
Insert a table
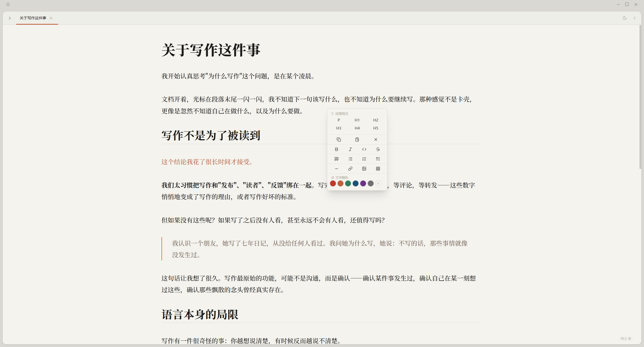pyautogui.click(x=378, y=169)
